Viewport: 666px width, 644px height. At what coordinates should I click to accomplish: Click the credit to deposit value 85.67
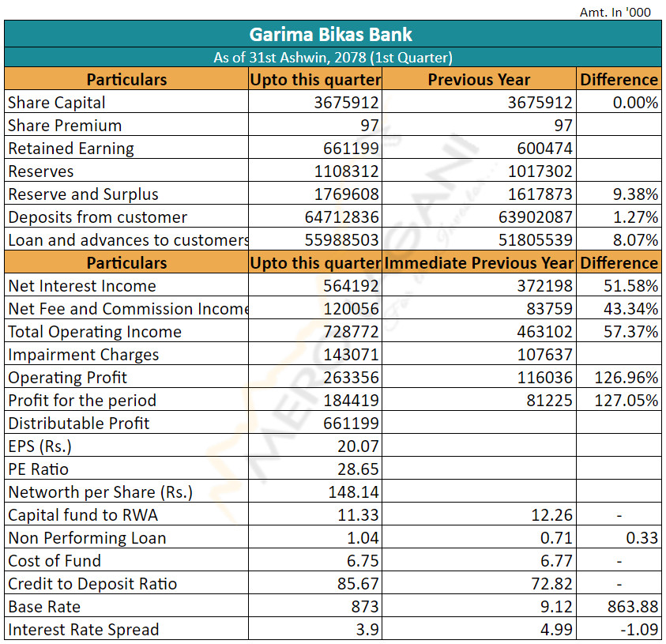(x=358, y=584)
